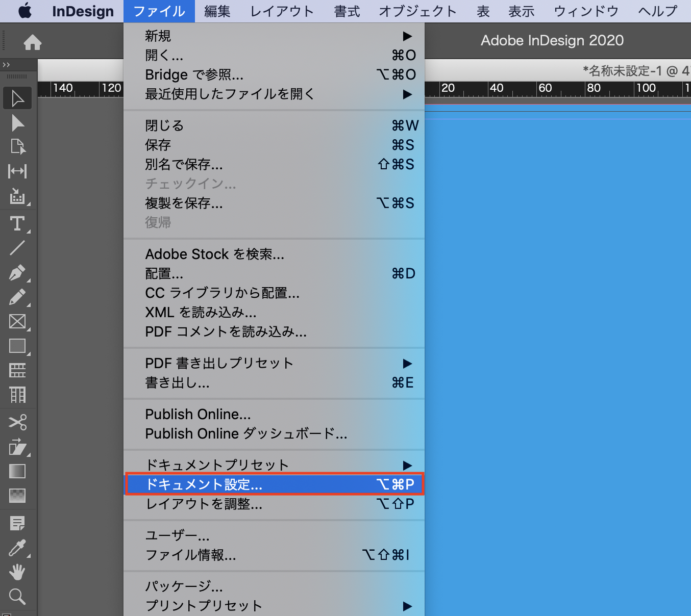Screen dimensions: 691x616
Task: Select the Zoom magnifier tool
Action: coord(17,596)
